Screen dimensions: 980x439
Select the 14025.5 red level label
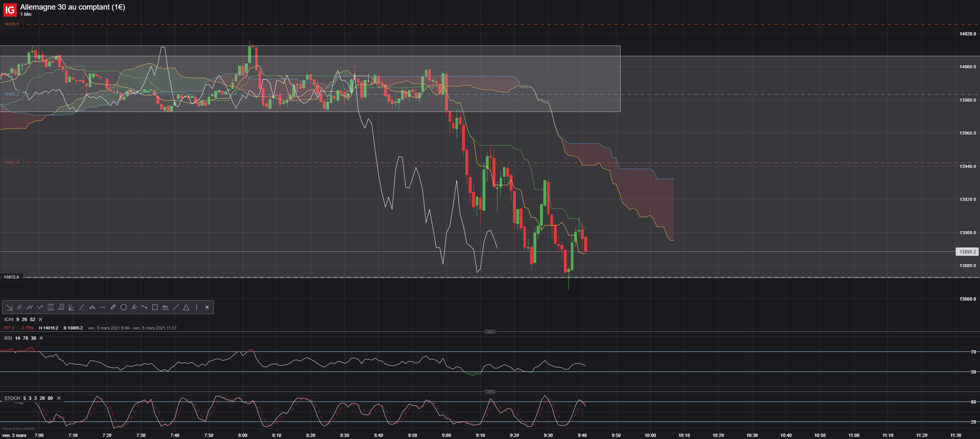coord(12,24)
